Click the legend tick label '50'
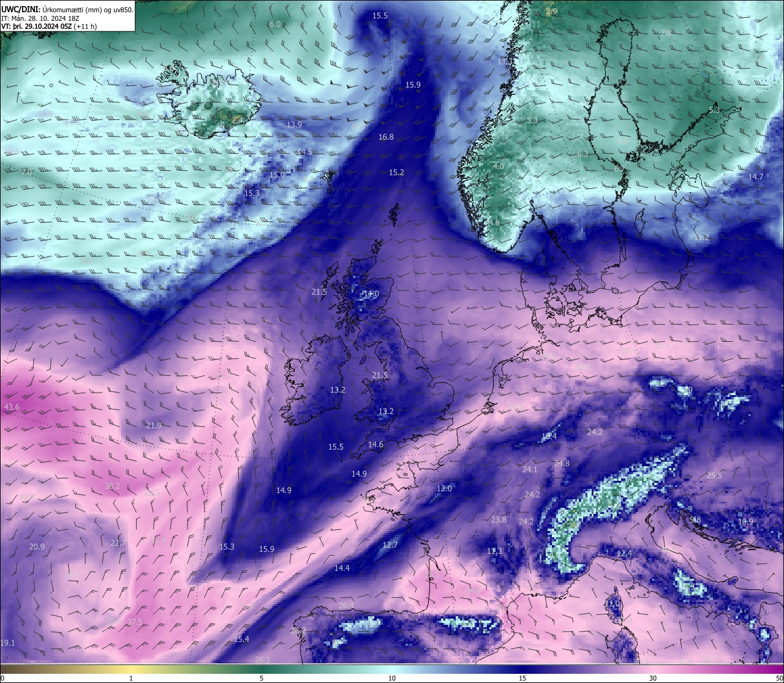 point(779,678)
